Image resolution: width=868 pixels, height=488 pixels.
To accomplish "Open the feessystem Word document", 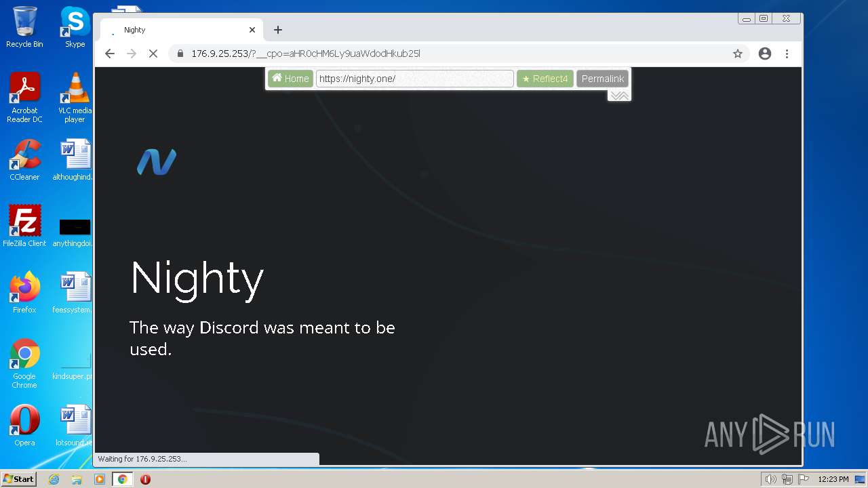I will point(75,293).
